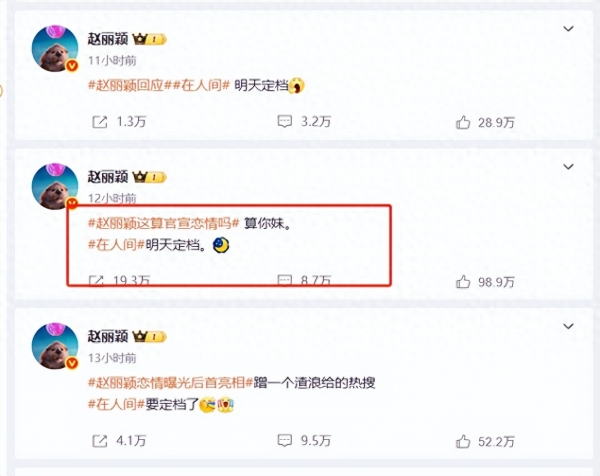
Task: Expand options chevron on the 11小时前 post
Action: [569, 28]
